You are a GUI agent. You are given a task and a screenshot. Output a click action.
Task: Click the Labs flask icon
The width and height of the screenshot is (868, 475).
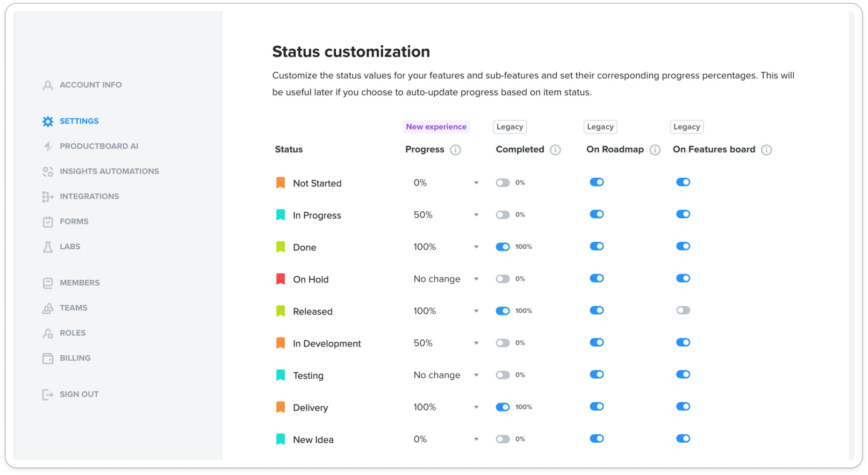click(48, 247)
